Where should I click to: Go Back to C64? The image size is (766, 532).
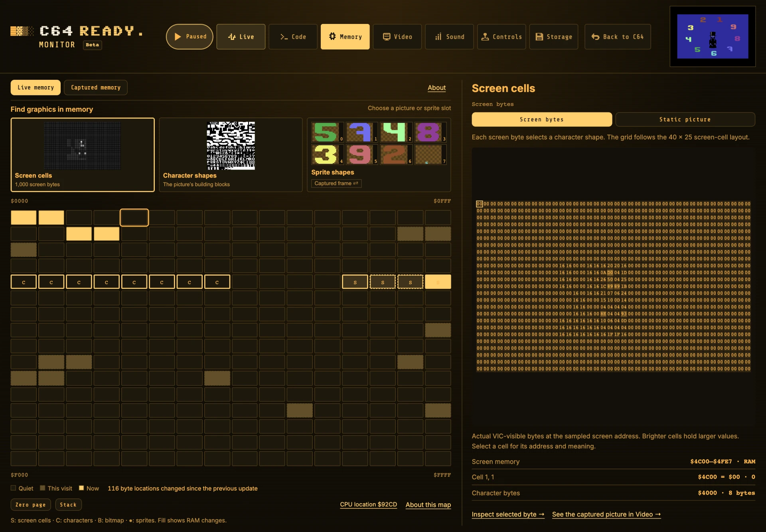coord(618,37)
